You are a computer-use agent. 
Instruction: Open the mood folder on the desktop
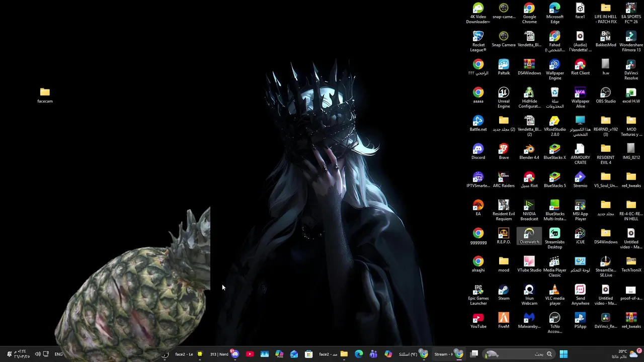pos(504,264)
